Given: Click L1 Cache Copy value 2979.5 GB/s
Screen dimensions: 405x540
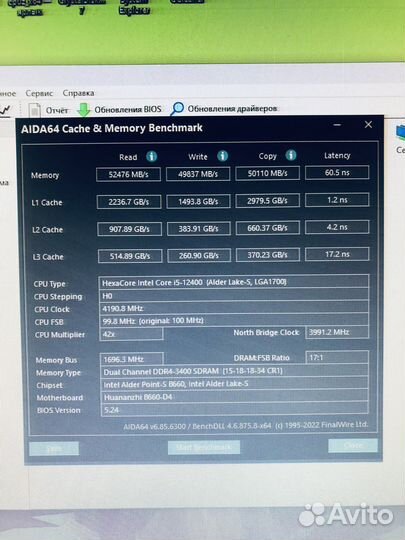Looking at the screenshot, I should [x=268, y=200].
